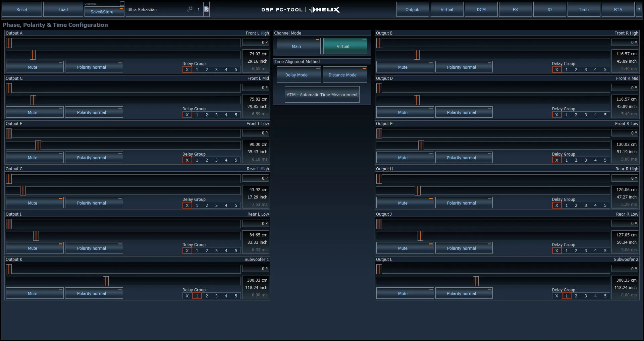Click Output E distance slider handle
Image resolution: width=644 pixels, height=341 pixels.
[38, 145]
